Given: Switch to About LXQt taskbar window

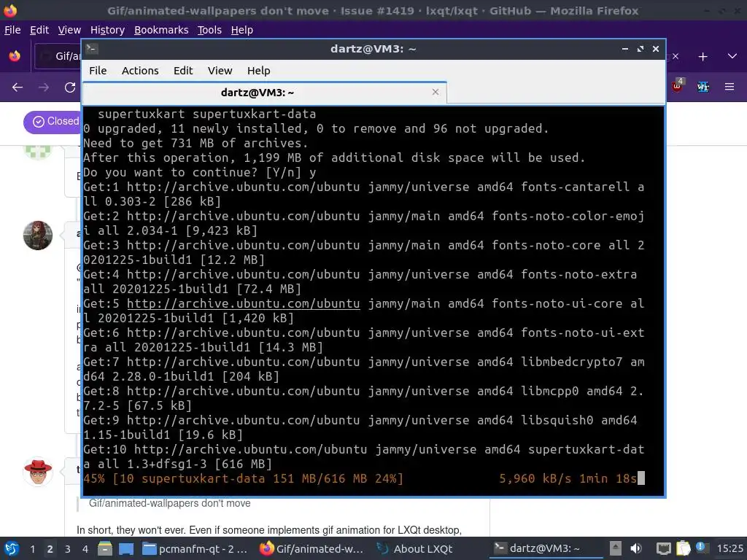Looking at the screenshot, I should pyautogui.click(x=414, y=549).
